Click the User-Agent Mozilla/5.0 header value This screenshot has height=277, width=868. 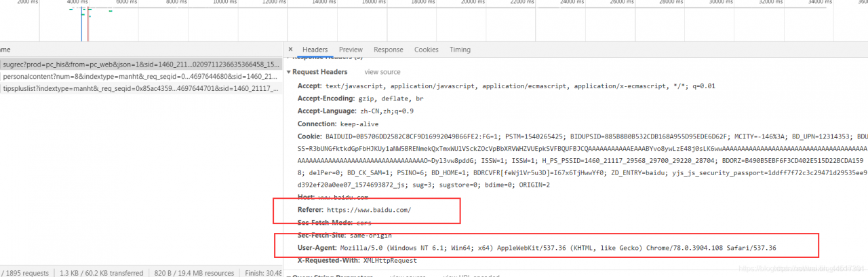click(x=558, y=248)
